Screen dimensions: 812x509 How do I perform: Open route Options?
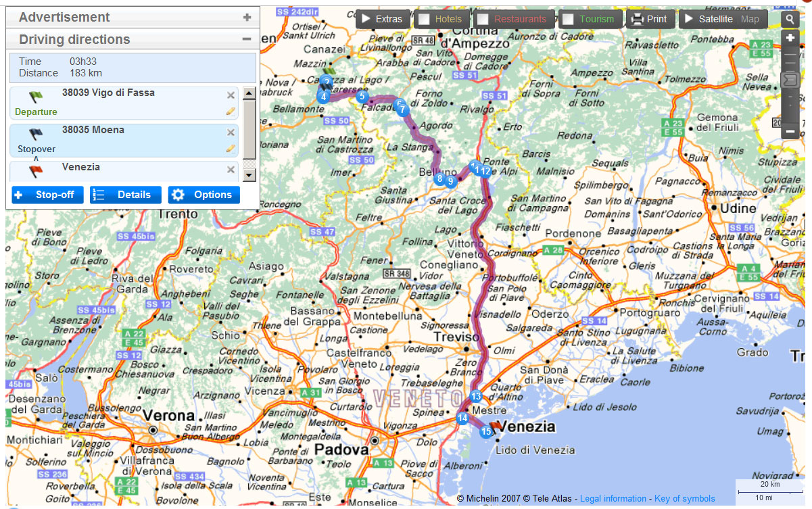[x=204, y=195]
